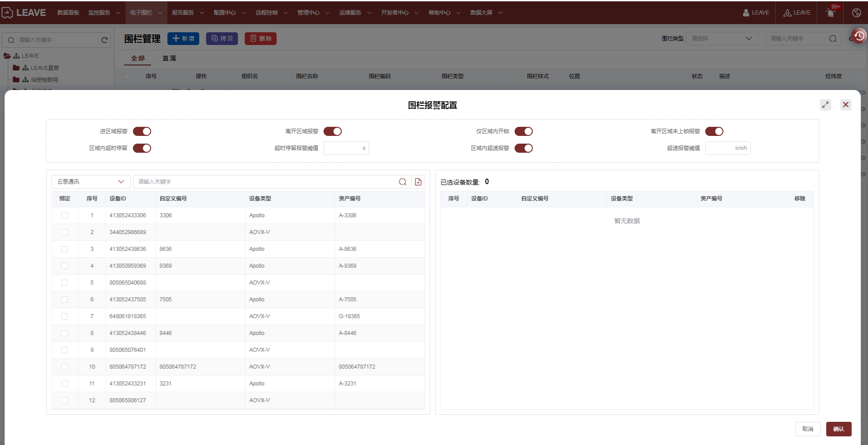Screen dimensions: 868x445
Task: Click the organization tree keyword search field
Action: [x=57, y=40]
